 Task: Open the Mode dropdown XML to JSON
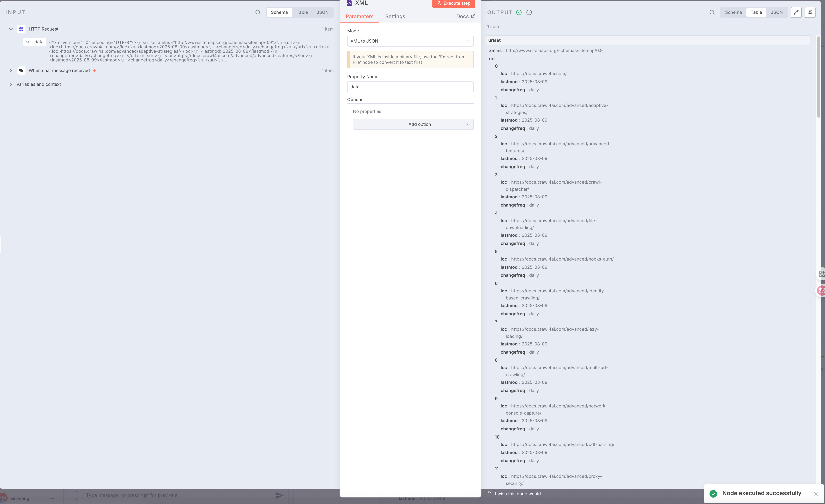point(410,41)
